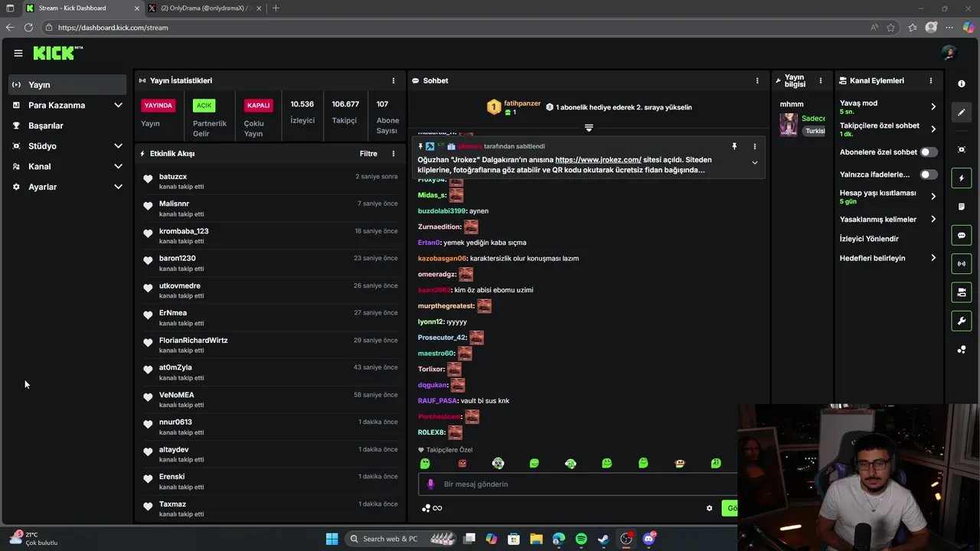Open Yayın bilgisi panel three-dot menu
This screenshot has width=980, height=551.
821,80
